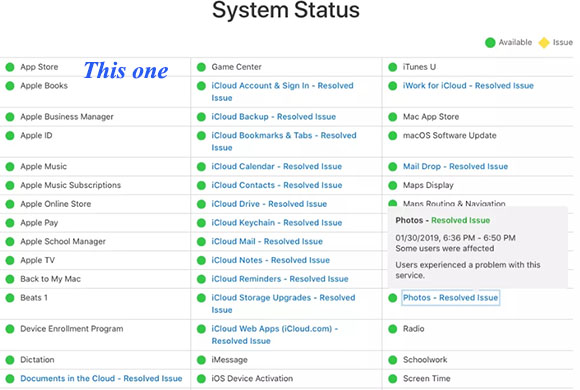View iCloud Contacts Resolved Issue details
This screenshot has height=390, width=580.
(x=277, y=185)
